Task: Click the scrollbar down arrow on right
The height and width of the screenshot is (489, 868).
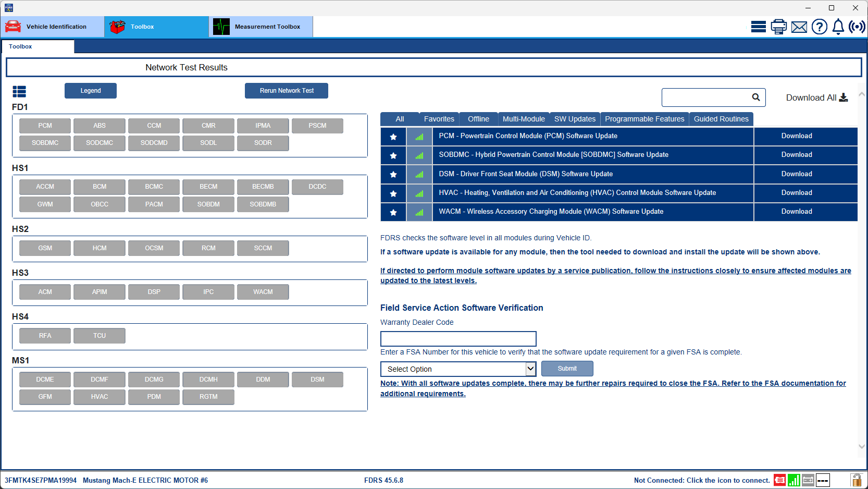Action: click(x=862, y=446)
